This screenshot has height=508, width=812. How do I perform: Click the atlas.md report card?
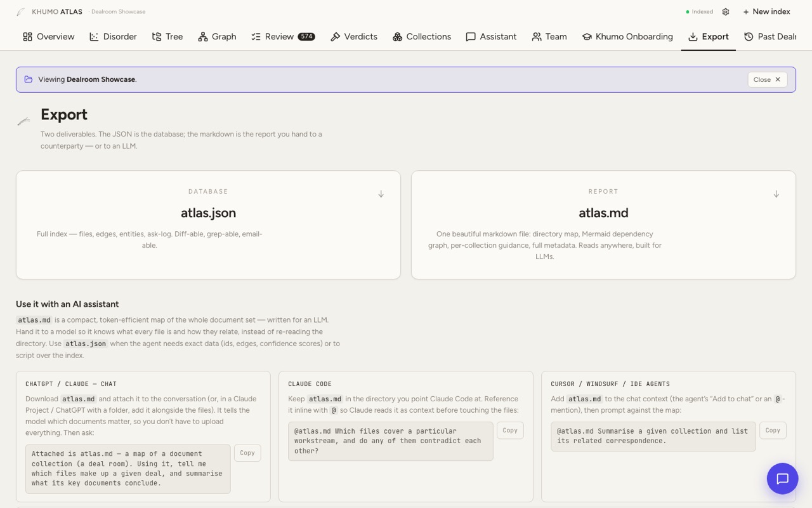pyautogui.click(x=603, y=225)
